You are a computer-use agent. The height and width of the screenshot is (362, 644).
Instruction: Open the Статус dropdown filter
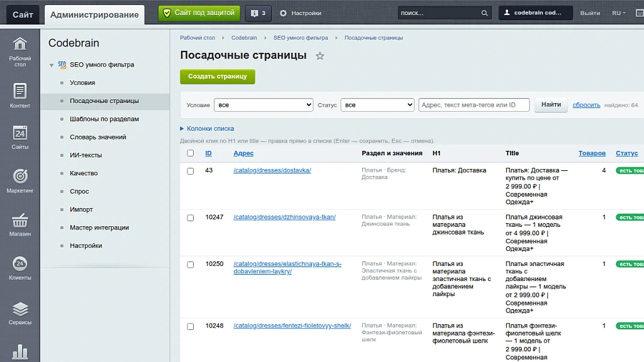tap(377, 105)
